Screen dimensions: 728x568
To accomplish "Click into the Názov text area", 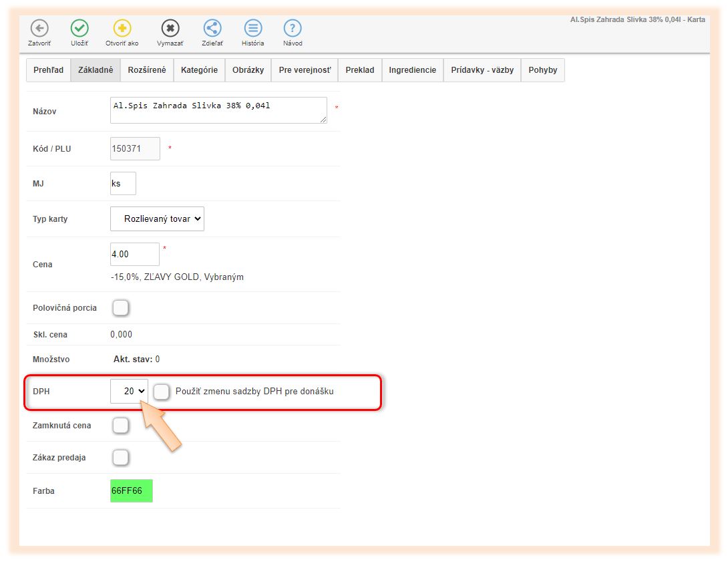I will [x=218, y=110].
